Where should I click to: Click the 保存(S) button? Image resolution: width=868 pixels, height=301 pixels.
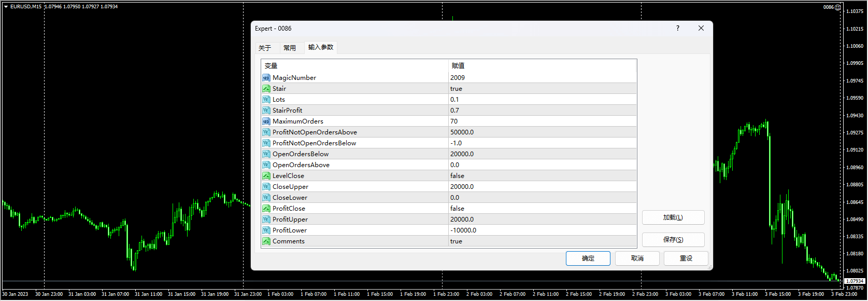pyautogui.click(x=673, y=240)
